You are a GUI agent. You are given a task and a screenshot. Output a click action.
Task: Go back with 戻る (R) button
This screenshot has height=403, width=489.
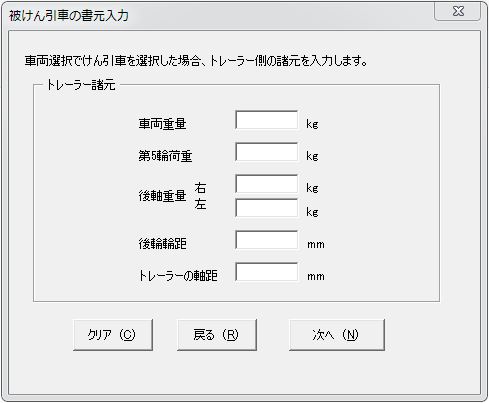217,335
